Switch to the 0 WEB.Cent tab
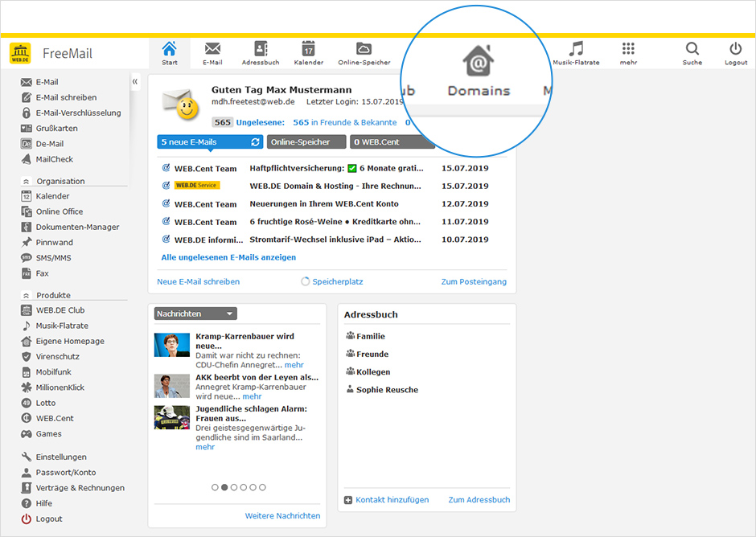This screenshot has width=756, height=537. coord(392,142)
